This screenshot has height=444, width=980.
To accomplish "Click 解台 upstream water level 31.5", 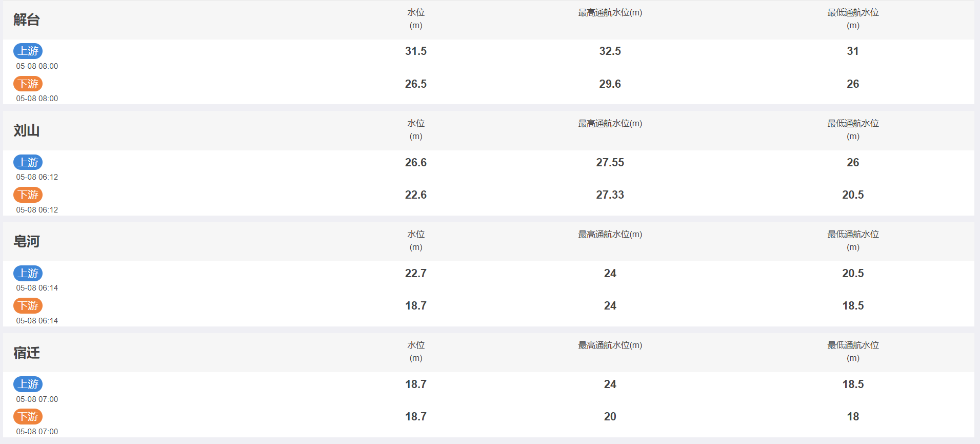I will coord(416,51).
